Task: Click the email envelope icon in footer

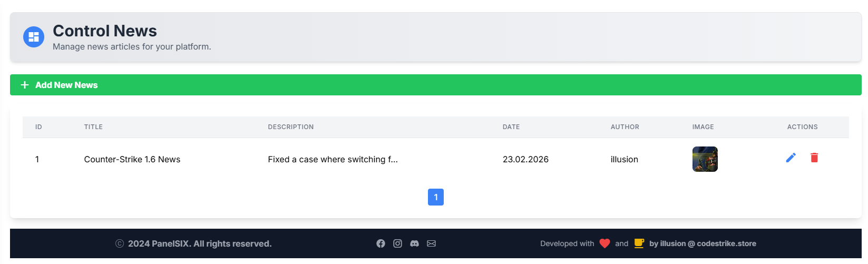Action: pos(431,243)
